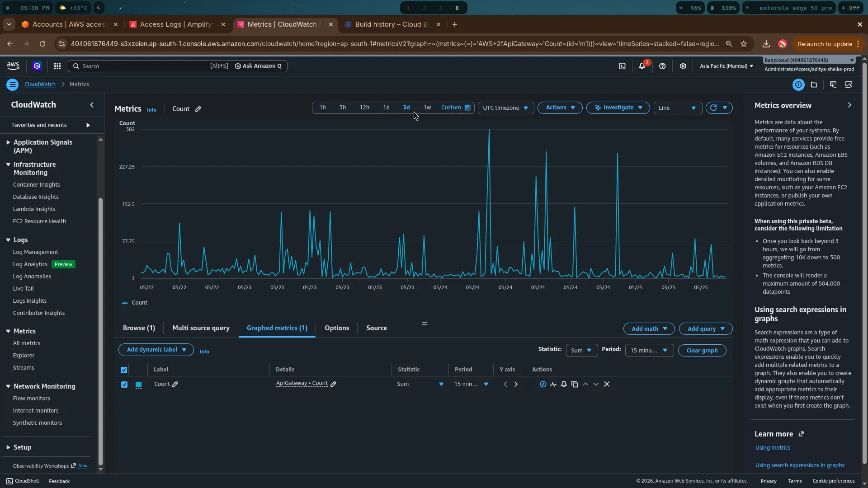The height and width of the screenshot is (488, 868).
Task: Click the Clear graph button
Action: click(702, 351)
